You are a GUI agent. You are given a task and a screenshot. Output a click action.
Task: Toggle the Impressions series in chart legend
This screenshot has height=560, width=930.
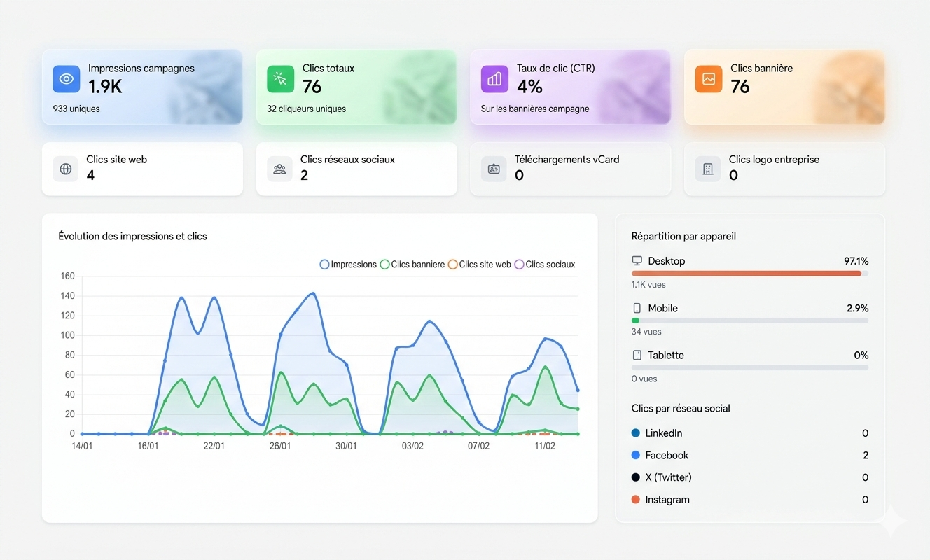pos(348,265)
